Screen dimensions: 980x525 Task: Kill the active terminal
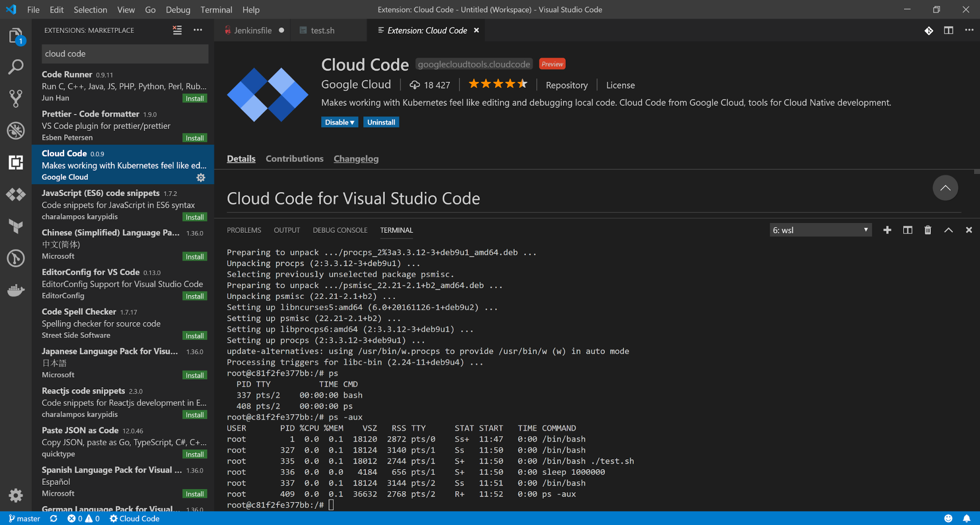pyautogui.click(x=928, y=230)
